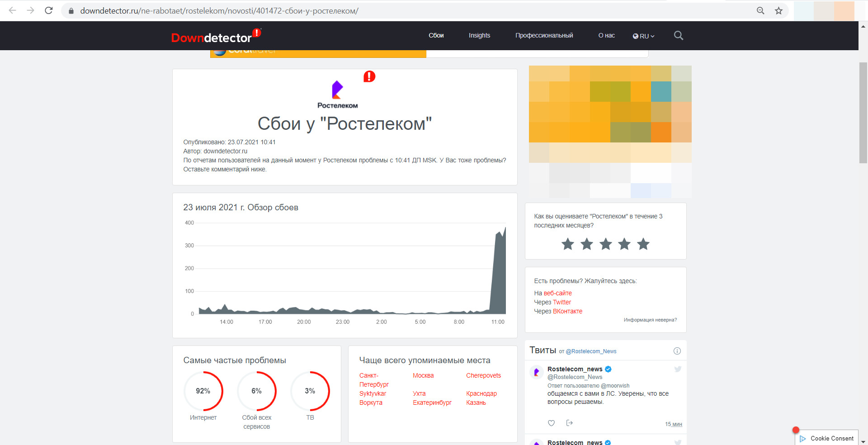
Task: Click scrollbar down arrow
Action: (863, 441)
